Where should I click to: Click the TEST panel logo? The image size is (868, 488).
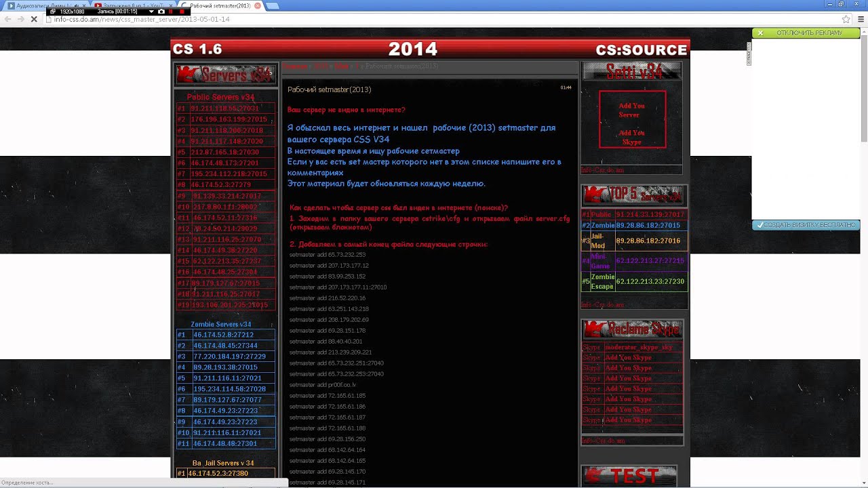(629, 476)
